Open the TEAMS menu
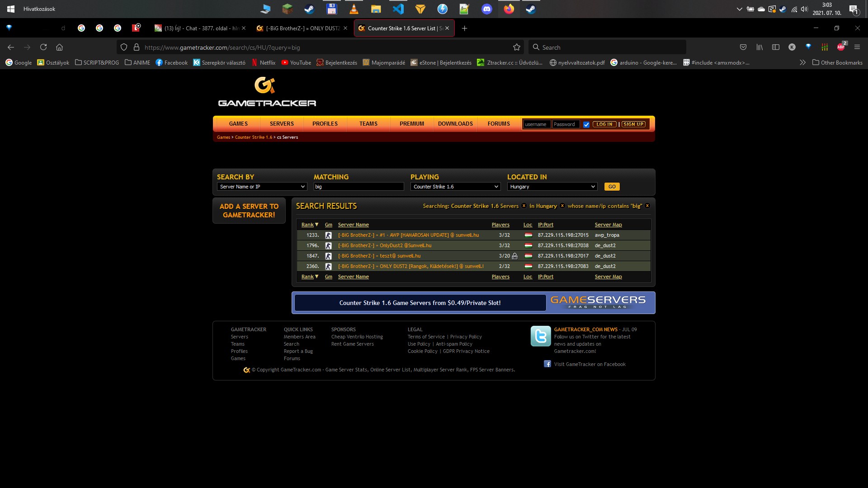 point(368,124)
